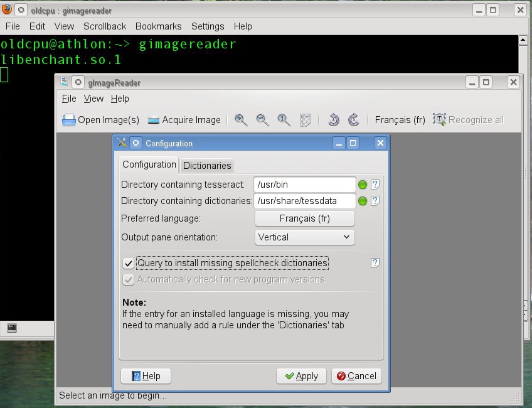Rotate the image right
This screenshot has height=408, width=532.
pyautogui.click(x=354, y=120)
